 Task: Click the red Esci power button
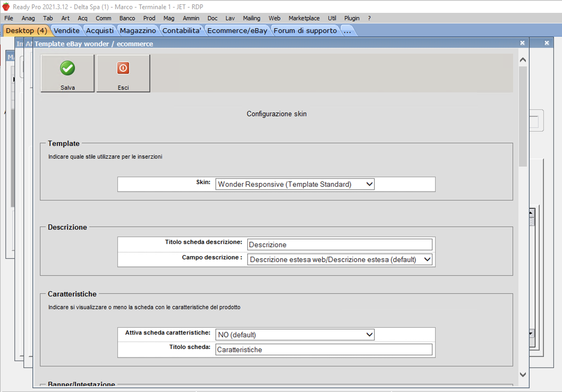pyautogui.click(x=123, y=73)
